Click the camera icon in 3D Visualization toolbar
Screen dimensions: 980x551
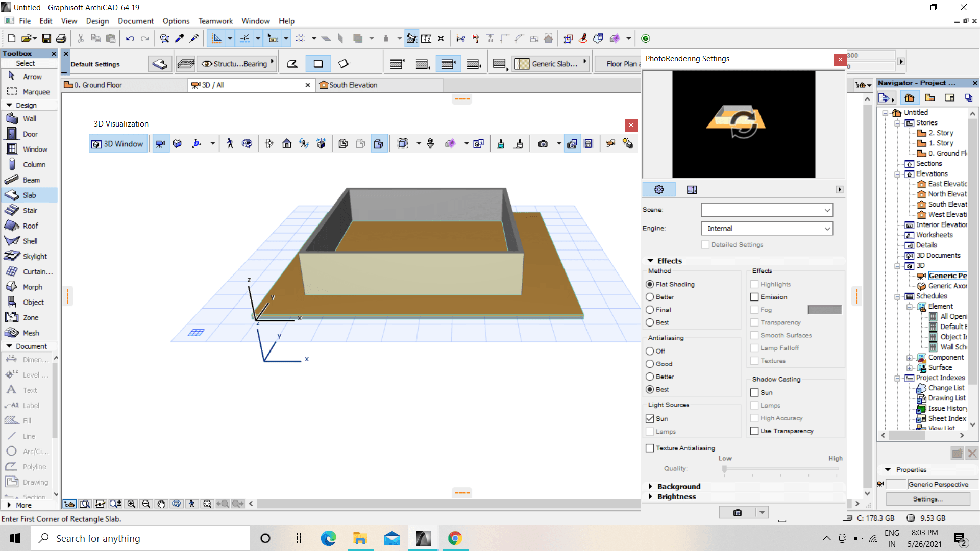click(x=543, y=144)
